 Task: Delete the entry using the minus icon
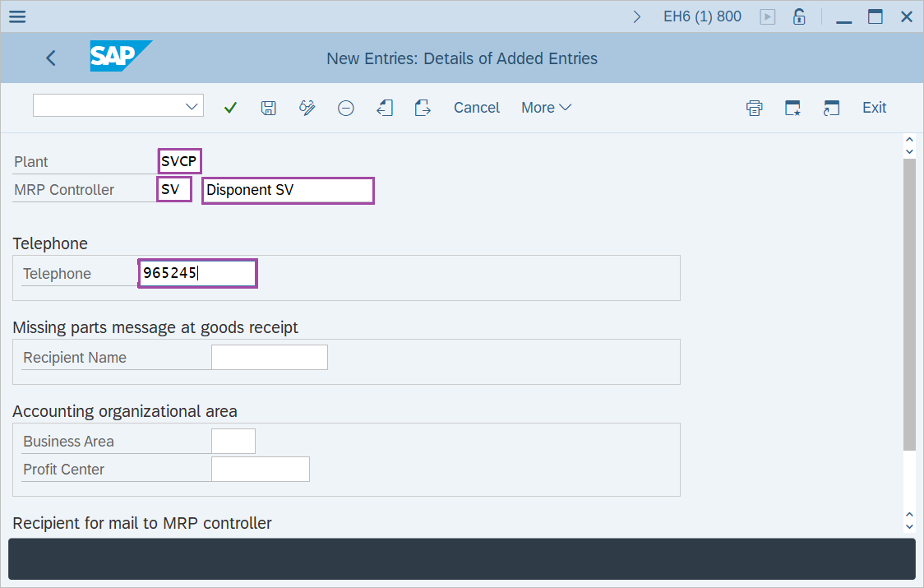point(345,107)
